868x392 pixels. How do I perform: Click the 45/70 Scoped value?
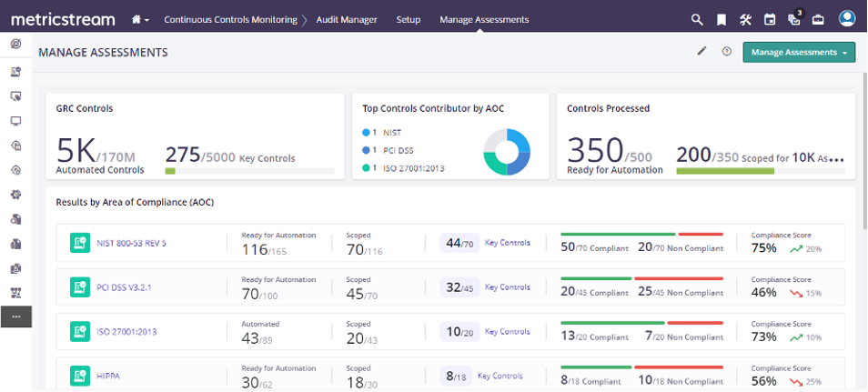click(362, 294)
